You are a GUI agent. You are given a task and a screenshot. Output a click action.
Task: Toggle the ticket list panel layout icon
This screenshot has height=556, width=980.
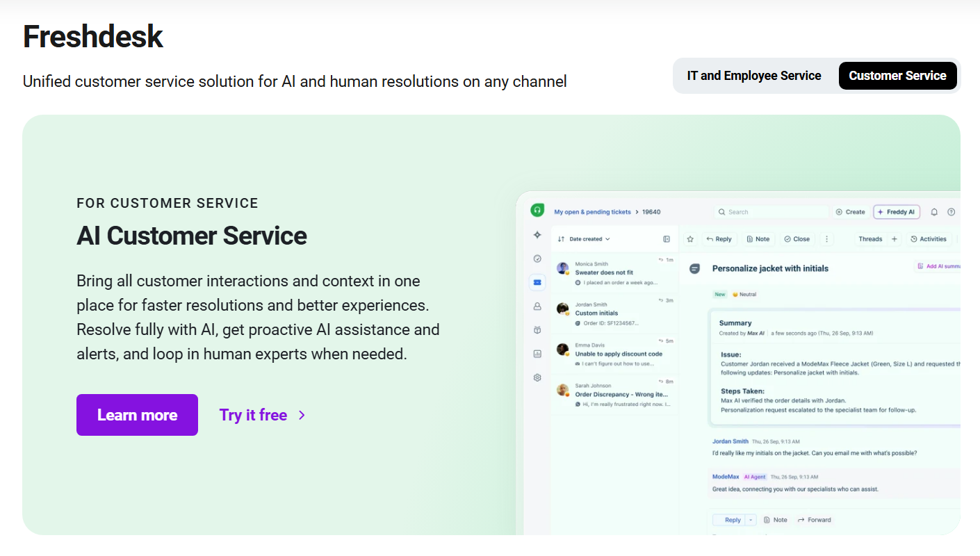667,239
